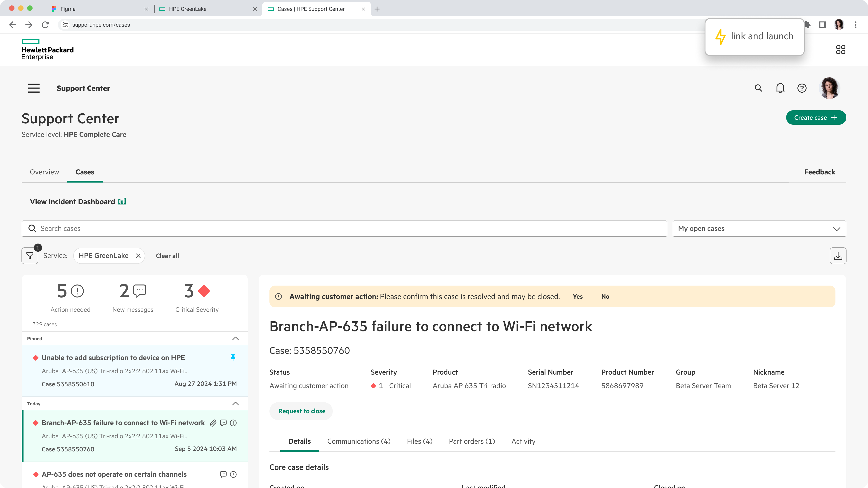Open the filter funnel button
The height and width of the screenshot is (488, 868).
[30, 256]
